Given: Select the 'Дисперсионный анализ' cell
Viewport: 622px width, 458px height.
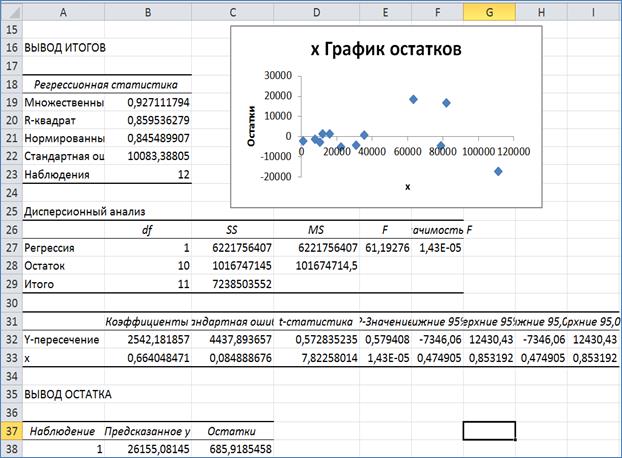Looking at the screenshot, I should (x=85, y=211).
